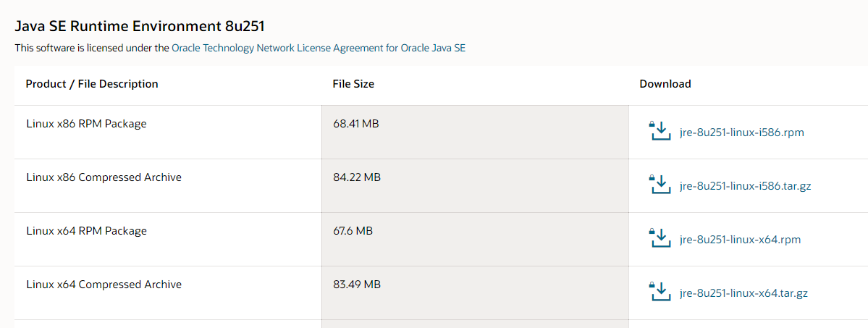Screen dimensions: 868x328
Task: Open Oracle Technology Network License Agreement link
Action: pyautogui.click(x=319, y=49)
